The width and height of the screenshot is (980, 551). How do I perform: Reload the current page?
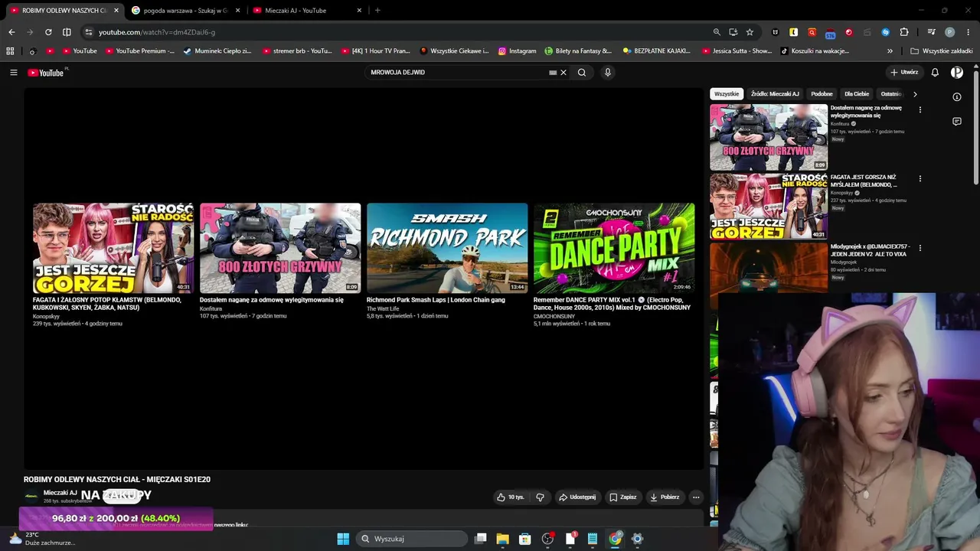pos(48,32)
